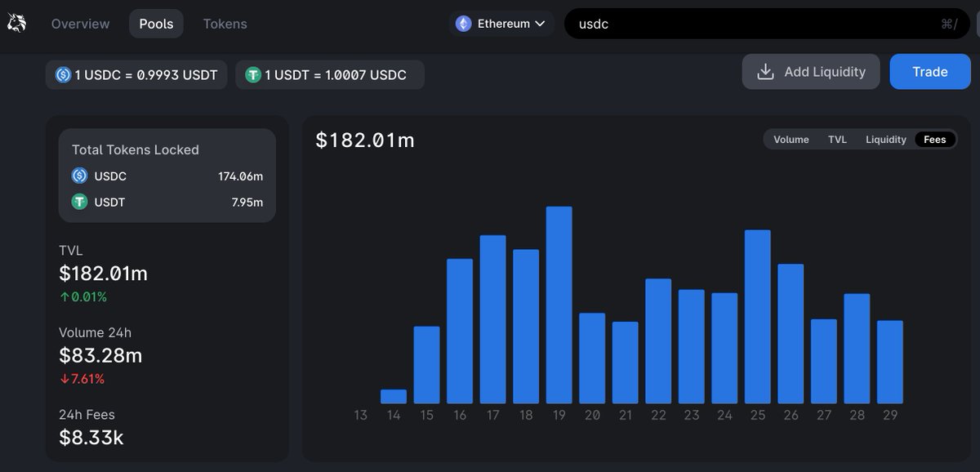Click the Total Tokens Locked heading
This screenshot has height=472, width=980.
tap(136, 149)
